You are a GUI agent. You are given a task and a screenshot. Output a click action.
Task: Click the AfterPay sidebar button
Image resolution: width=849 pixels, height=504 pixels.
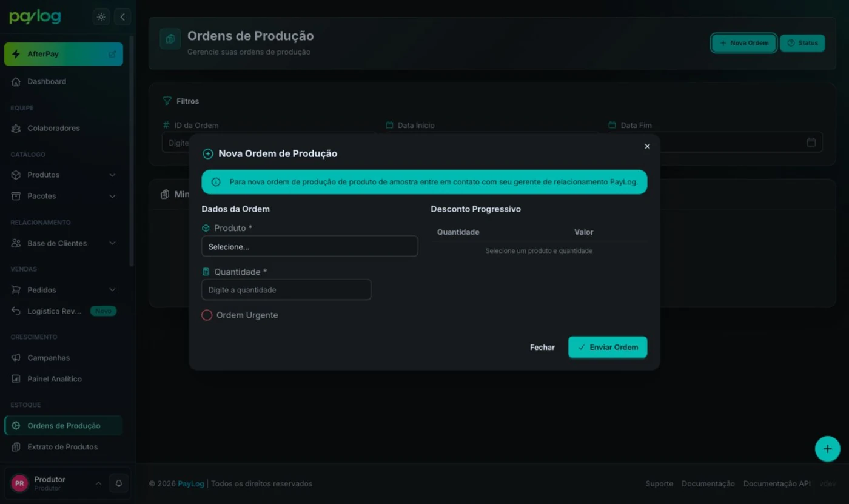[64, 54]
